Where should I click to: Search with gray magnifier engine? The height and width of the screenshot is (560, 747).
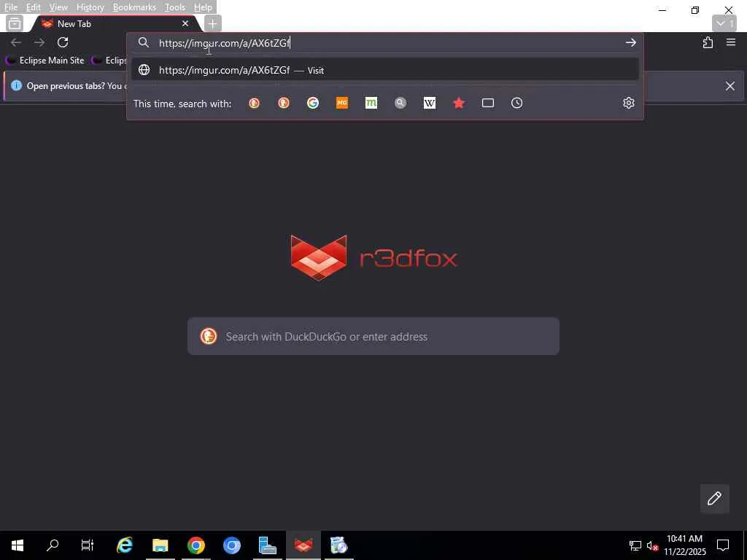400,103
